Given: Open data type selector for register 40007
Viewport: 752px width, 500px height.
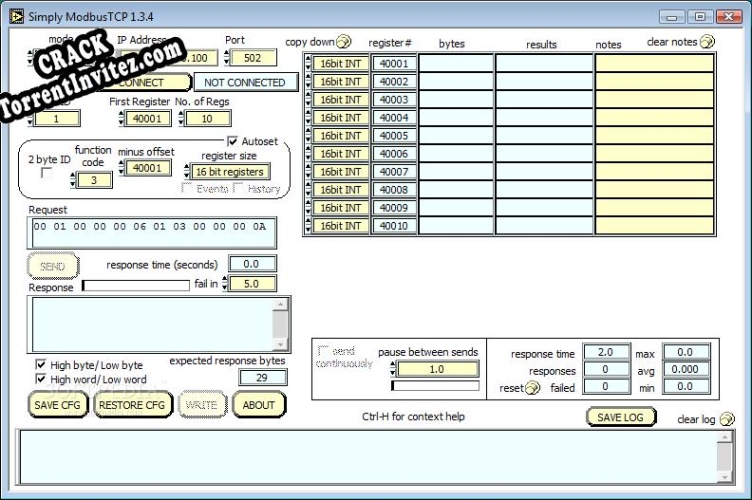Looking at the screenshot, I should [x=340, y=172].
